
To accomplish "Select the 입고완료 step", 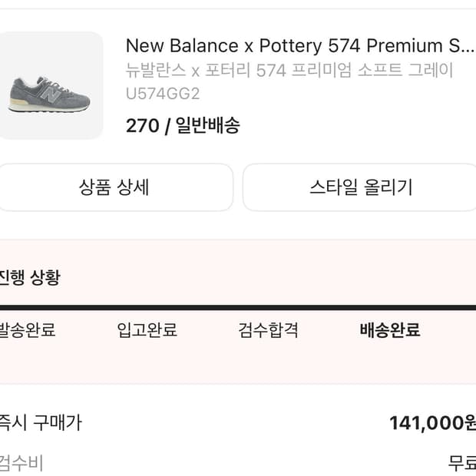I will click(147, 330).
